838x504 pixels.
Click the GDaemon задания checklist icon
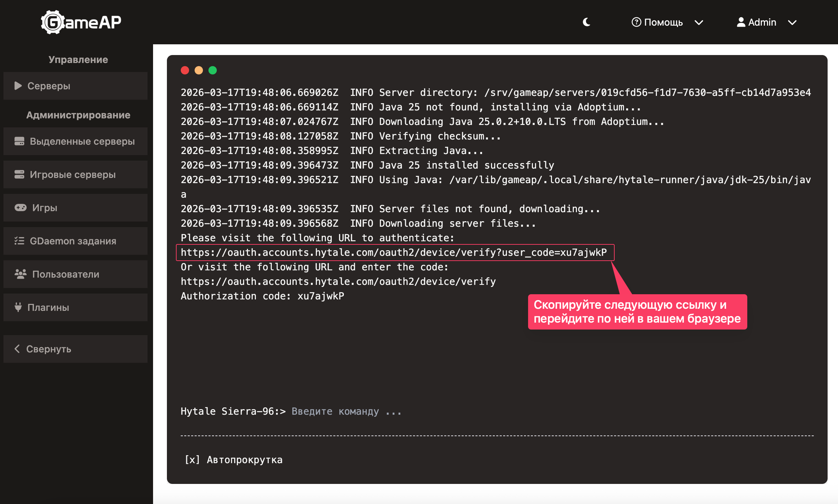point(19,241)
